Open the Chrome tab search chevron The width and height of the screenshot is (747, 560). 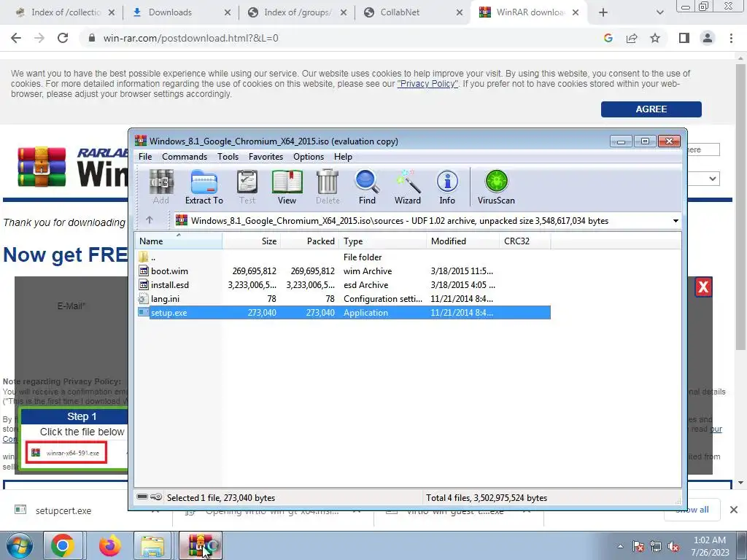pos(659,12)
